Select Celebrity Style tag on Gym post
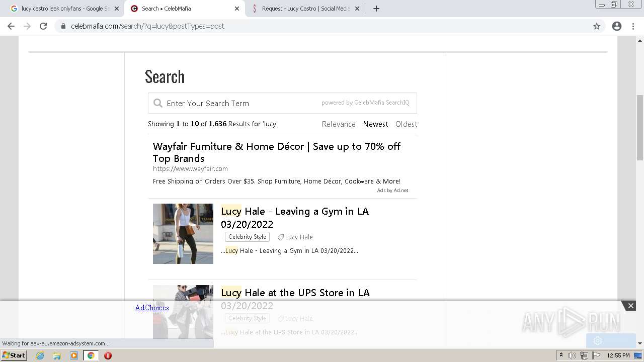 (247, 237)
